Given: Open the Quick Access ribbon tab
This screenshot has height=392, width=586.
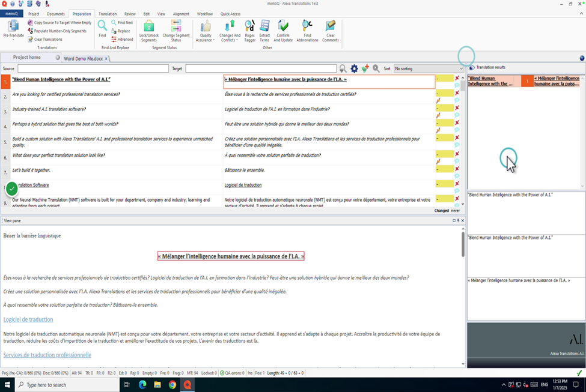Looking at the screenshot, I should pos(230,14).
